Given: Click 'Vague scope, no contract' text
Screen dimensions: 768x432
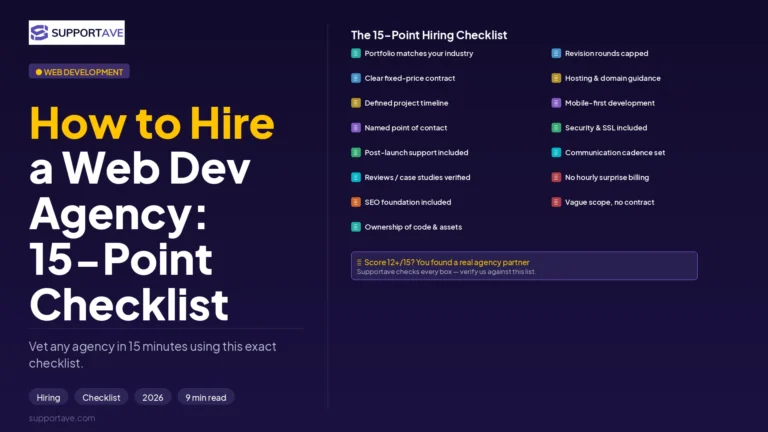Looking at the screenshot, I should 610,202.
